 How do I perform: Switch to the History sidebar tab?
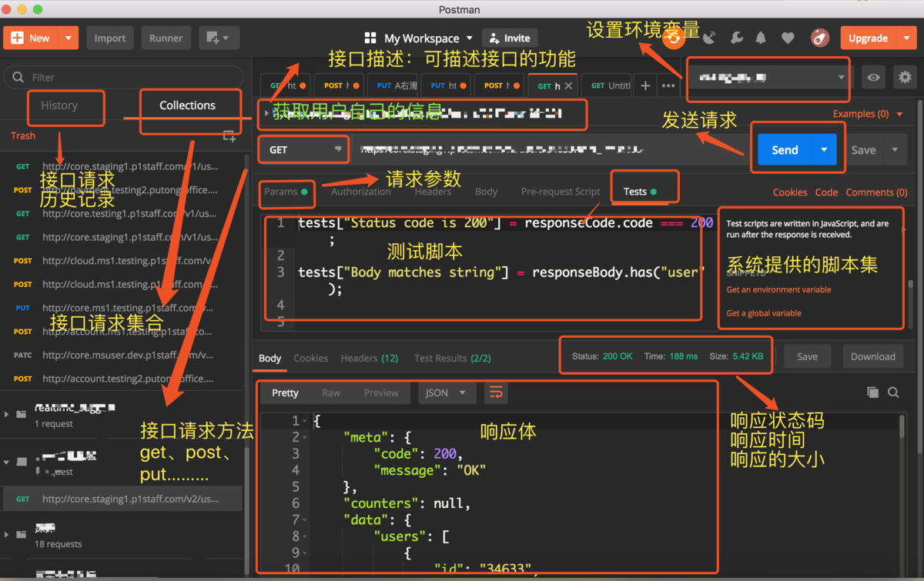point(59,105)
